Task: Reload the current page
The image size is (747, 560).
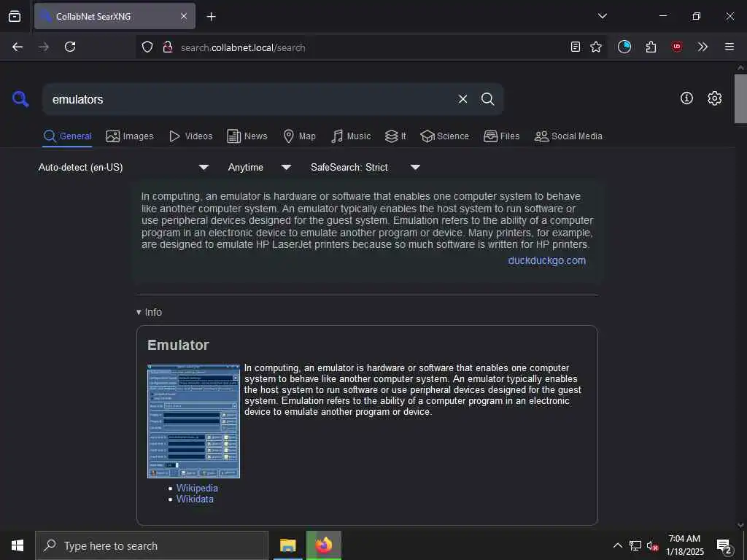Action: tap(70, 47)
